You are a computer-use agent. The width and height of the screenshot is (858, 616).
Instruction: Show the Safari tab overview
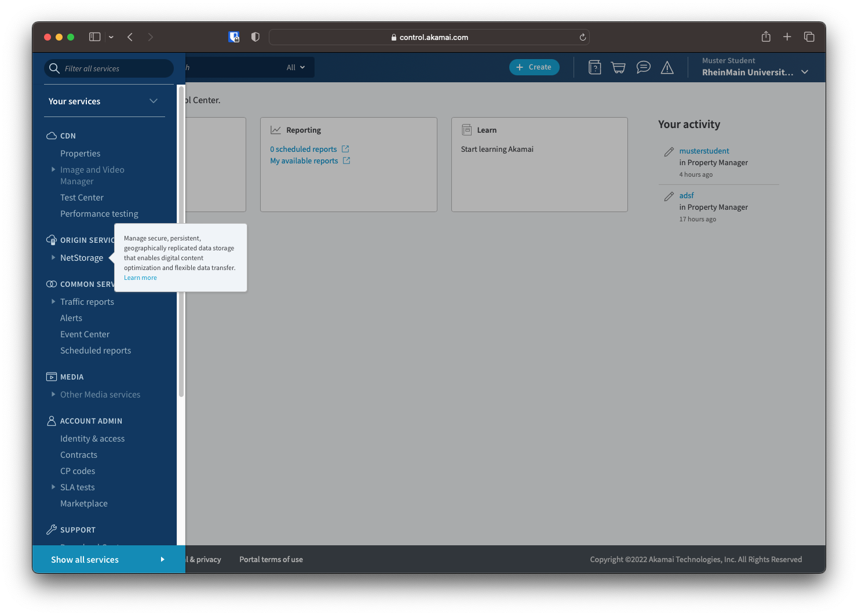809,37
